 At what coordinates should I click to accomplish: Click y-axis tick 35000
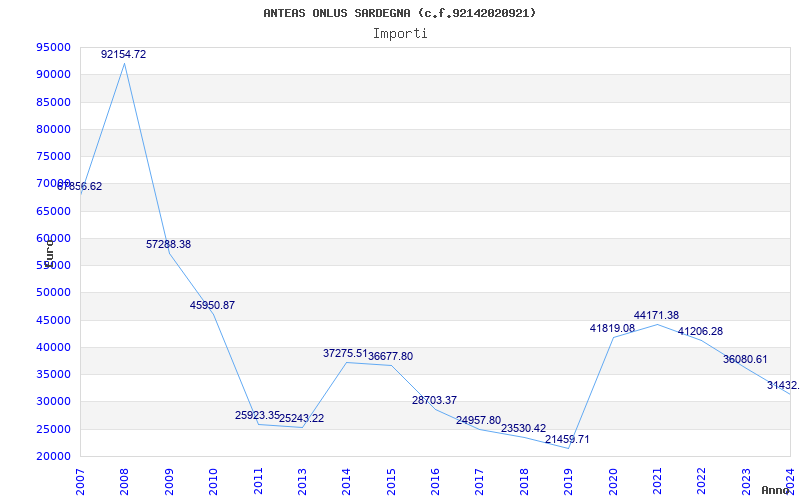pos(54,374)
